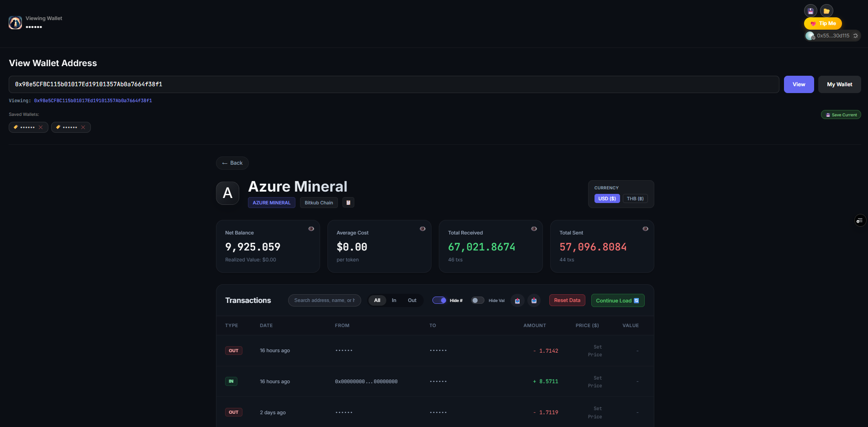The height and width of the screenshot is (427, 868).
Task: Click the Continue Load button
Action: 617,300
